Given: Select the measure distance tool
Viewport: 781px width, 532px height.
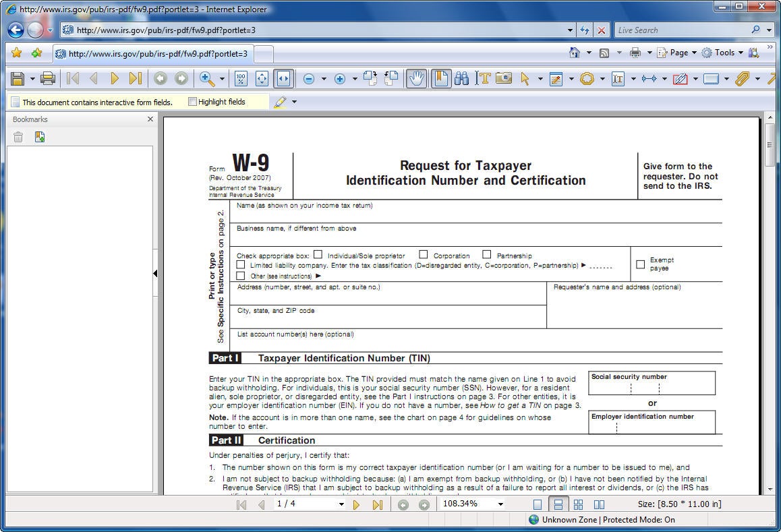Looking at the screenshot, I should point(649,79).
